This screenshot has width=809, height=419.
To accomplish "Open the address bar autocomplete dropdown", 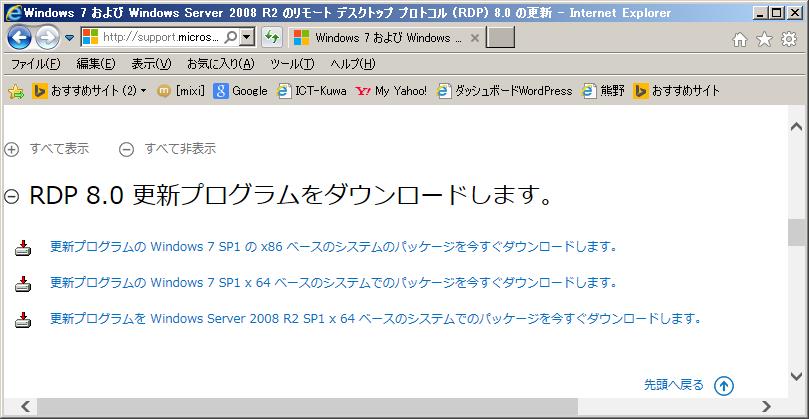I will pyautogui.click(x=248, y=37).
